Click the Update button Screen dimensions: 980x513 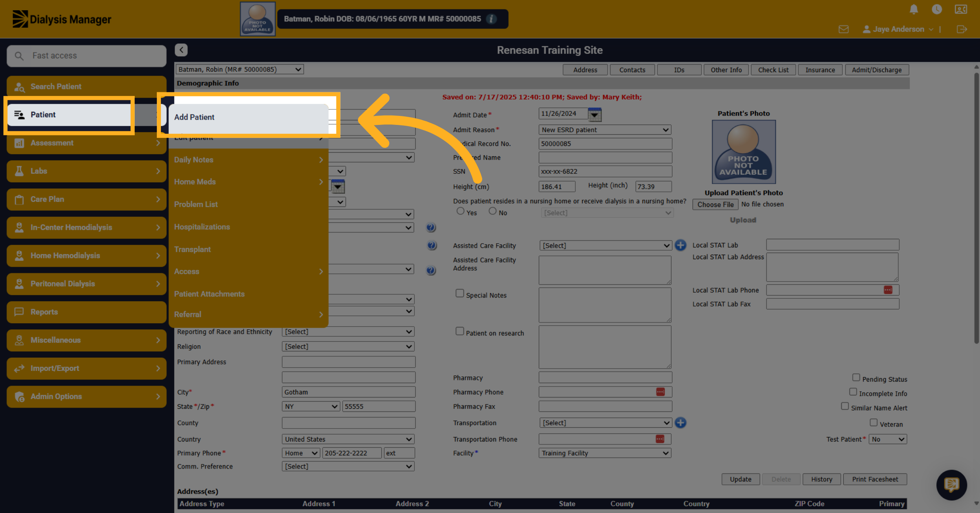pos(740,479)
